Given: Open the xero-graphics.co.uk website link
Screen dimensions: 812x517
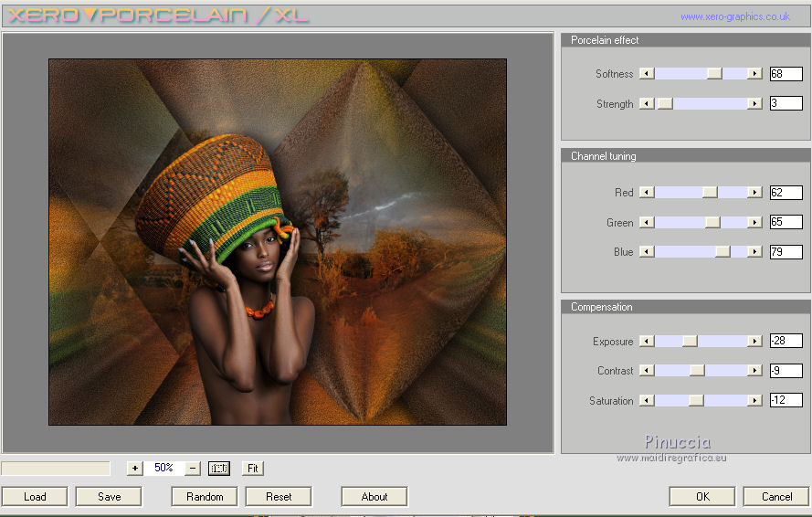Looking at the screenshot, I should point(734,16).
